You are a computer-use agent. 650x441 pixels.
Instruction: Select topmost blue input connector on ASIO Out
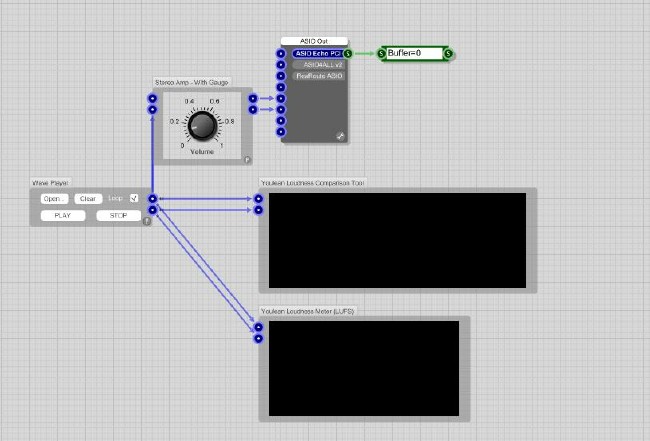[281, 53]
